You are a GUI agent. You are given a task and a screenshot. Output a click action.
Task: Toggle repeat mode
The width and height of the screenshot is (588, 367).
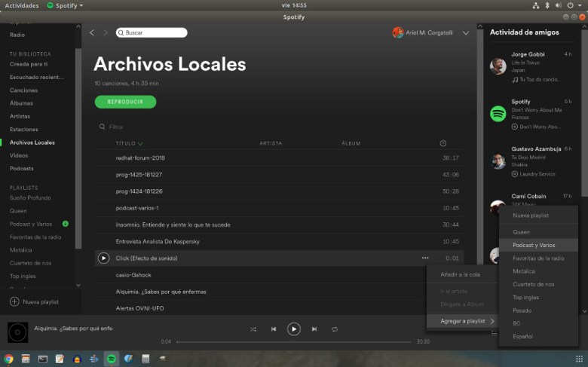pos(335,329)
